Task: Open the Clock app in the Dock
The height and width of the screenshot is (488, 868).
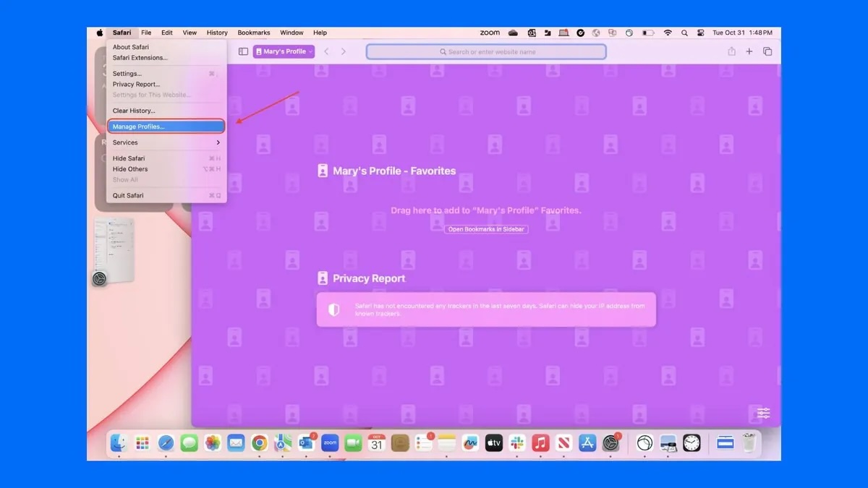Action: click(x=692, y=443)
